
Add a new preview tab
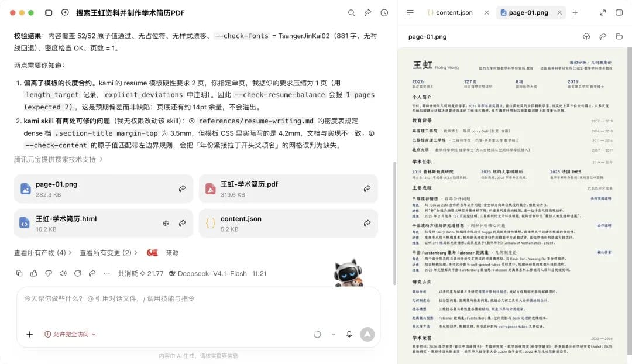point(575,13)
